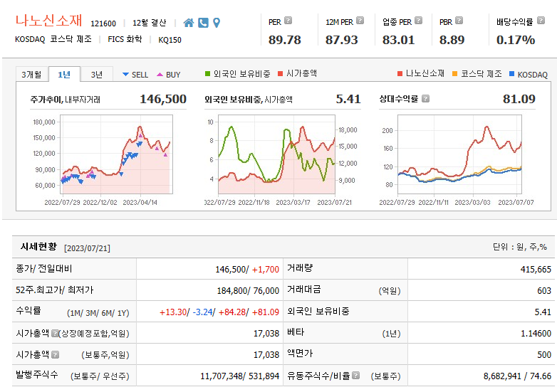Image resolution: width=557 pixels, height=392 pixels.
Task: Click the phone icon in the header
Action: (x=203, y=23)
